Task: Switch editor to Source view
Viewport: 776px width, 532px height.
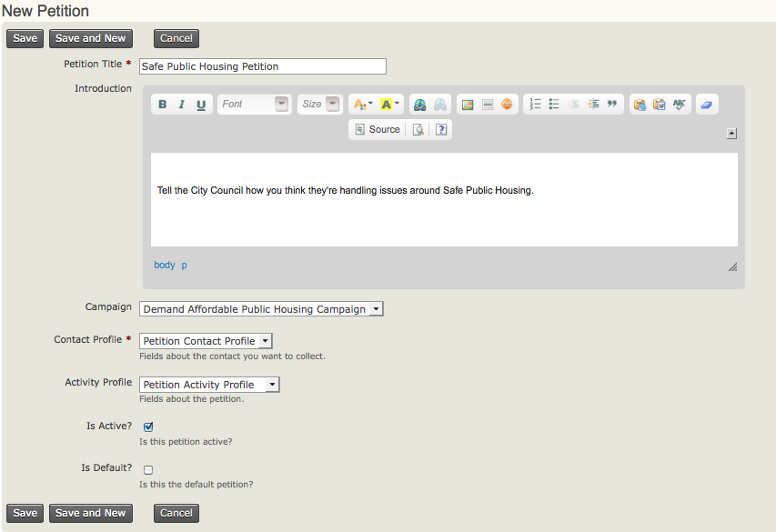Action: coord(378,130)
